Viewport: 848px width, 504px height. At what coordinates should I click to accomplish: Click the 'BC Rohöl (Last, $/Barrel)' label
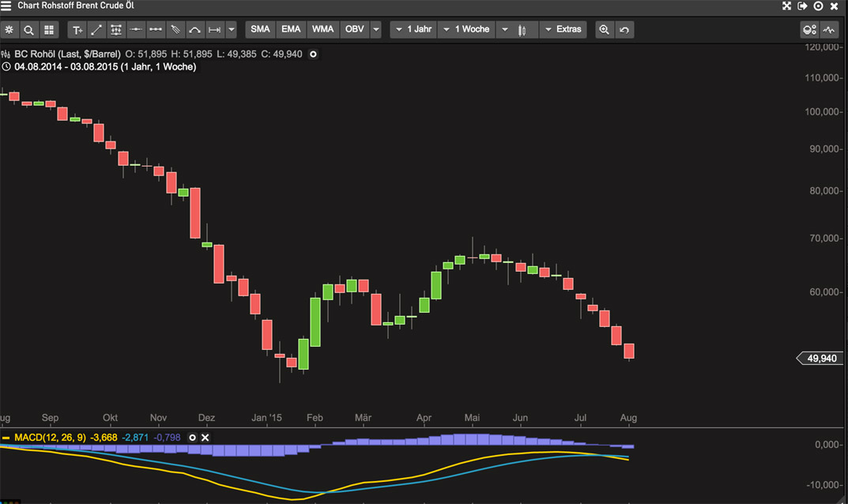pos(68,54)
